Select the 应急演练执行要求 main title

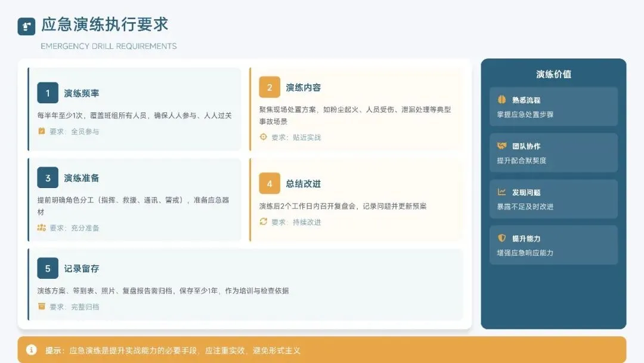tap(105, 24)
